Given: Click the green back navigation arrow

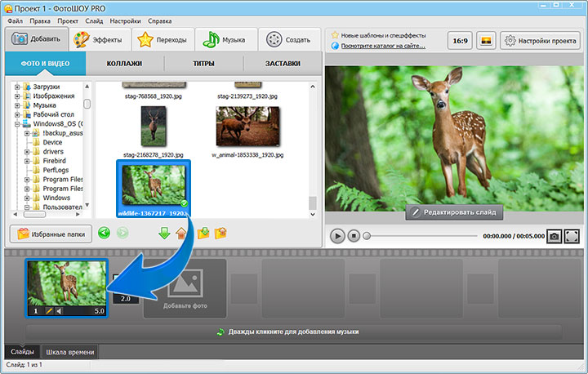Looking at the screenshot, I should coord(104,233).
